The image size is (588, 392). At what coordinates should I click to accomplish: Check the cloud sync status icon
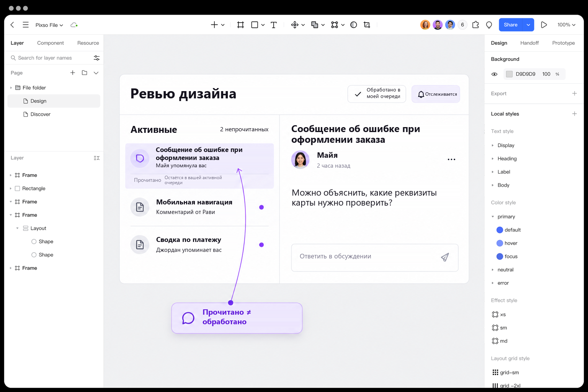point(74,25)
